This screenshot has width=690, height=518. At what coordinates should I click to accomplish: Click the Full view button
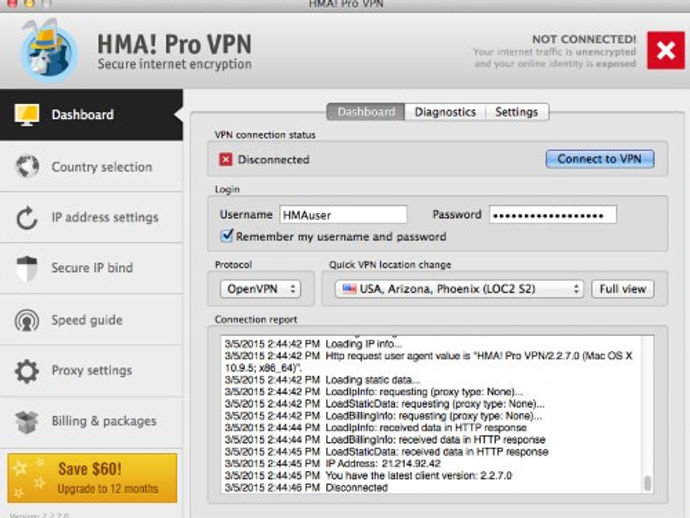pos(623,289)
